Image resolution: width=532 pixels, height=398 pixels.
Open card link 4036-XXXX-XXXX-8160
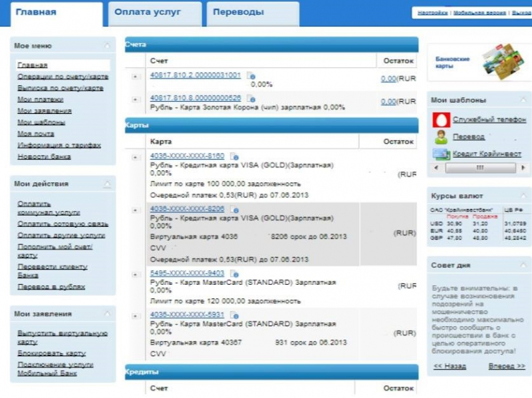click(x=188, y=156)
